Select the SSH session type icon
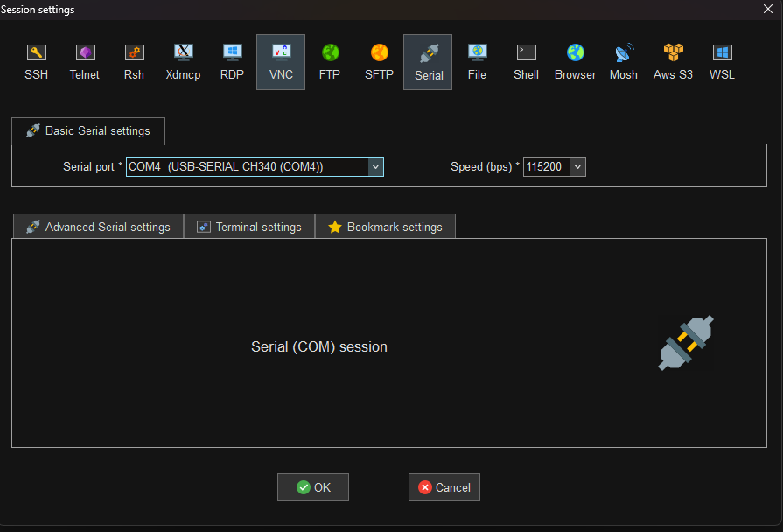The image size is (783, 532). tap(36, 62)
